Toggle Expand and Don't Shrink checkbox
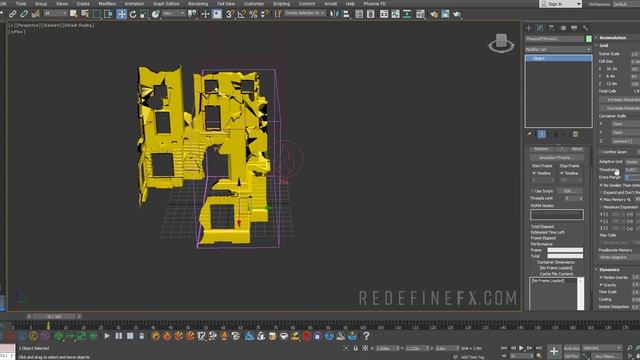The height and width of the screenshot is (360, 640). [x=601, y=192]
